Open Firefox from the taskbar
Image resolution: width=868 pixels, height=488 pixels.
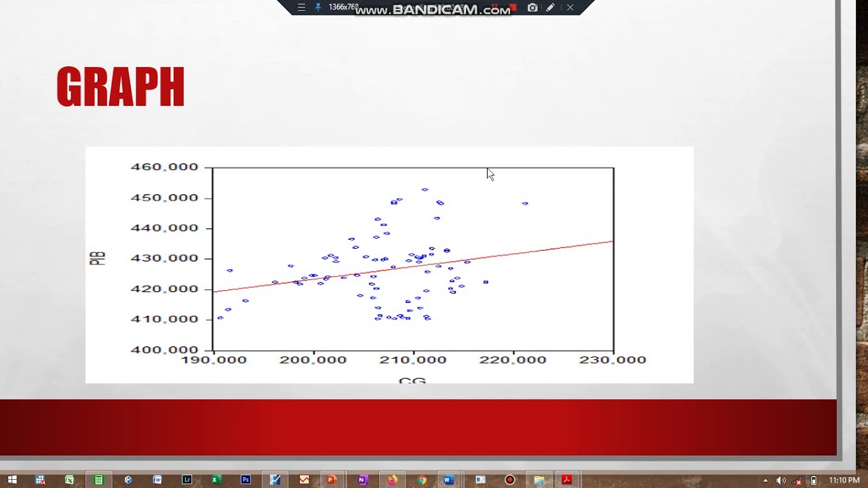click(x=392, y=480)
